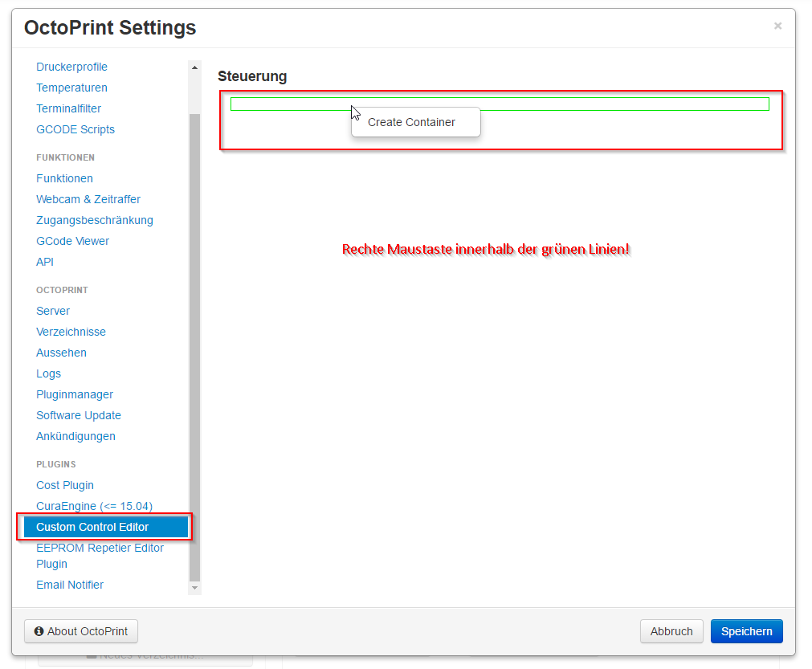The image size is (812, 669).
Task: Choose Create Container from context menu
Action: (411, 122)
